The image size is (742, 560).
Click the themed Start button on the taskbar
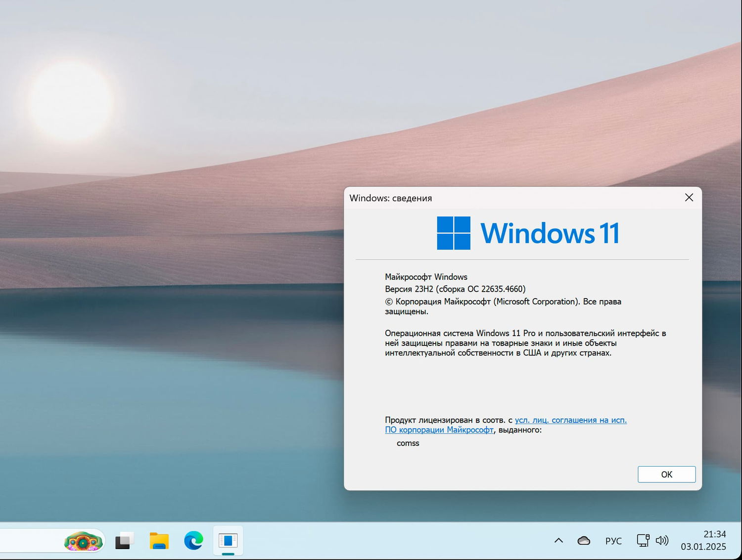coord(83,541)
